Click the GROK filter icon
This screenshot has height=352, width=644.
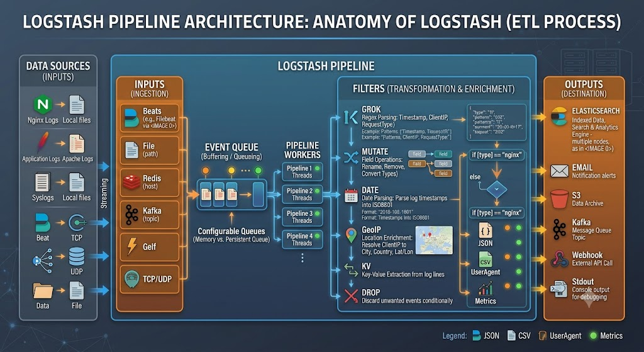click(351, 118)
